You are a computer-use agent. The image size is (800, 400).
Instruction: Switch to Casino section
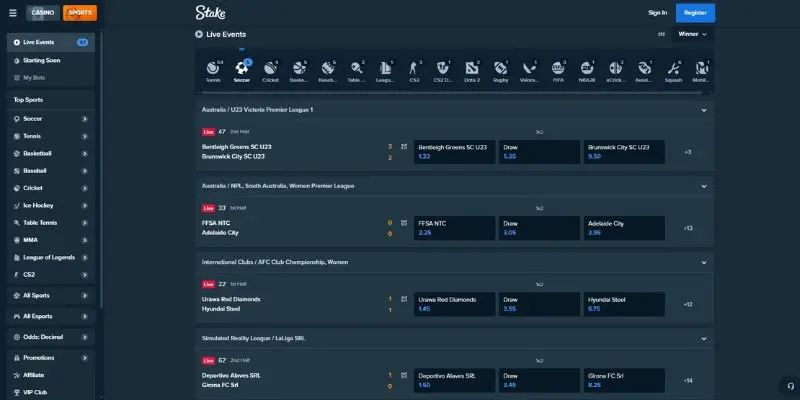pyautogui.click(x=43, y=13)
